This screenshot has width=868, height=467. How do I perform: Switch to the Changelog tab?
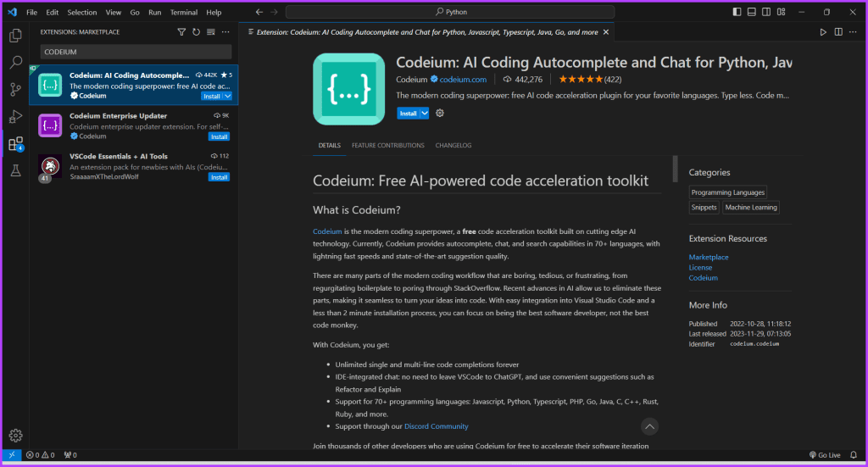pyautogui.click(x=453, y=146)
